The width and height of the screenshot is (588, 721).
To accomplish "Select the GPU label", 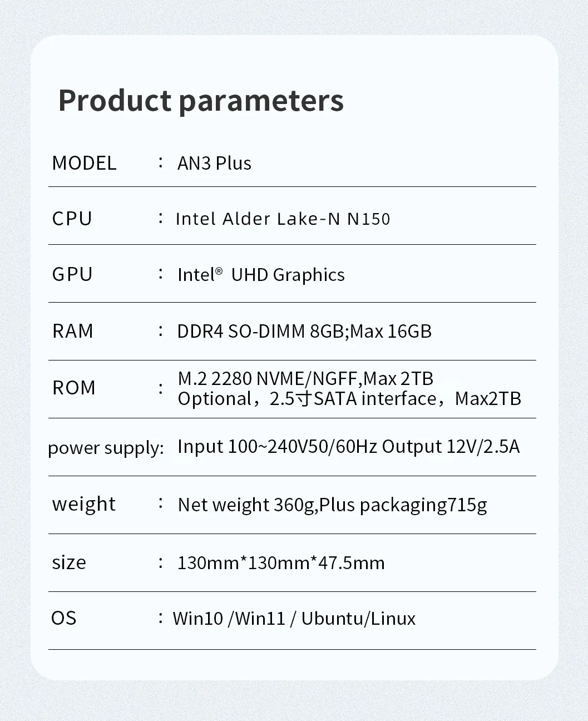I will click(72, 274).
